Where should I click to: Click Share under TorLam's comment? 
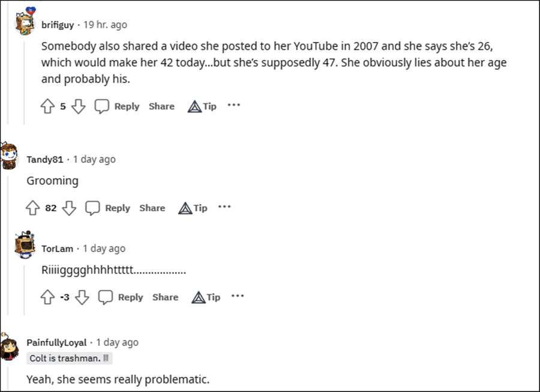[165, 297]
